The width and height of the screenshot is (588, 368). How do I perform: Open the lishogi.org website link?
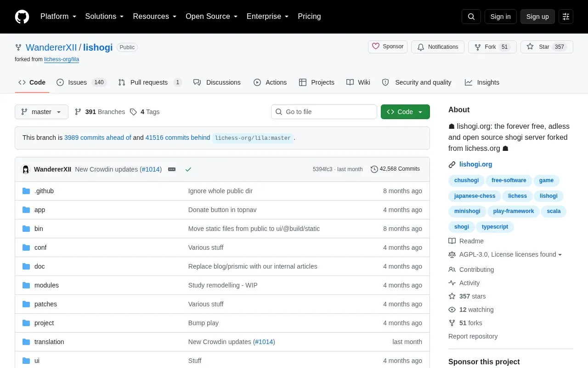tap(475, 164)
